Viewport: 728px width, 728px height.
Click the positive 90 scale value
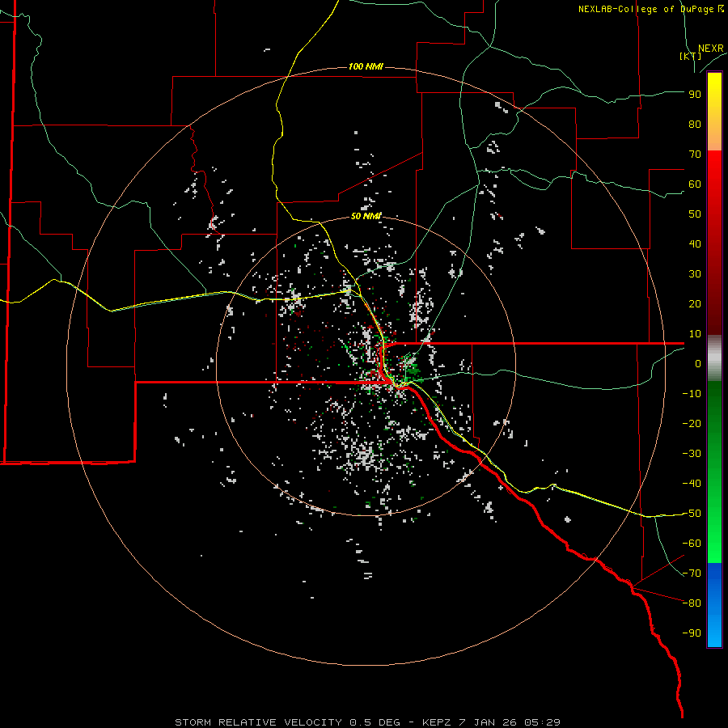[695, 95]
